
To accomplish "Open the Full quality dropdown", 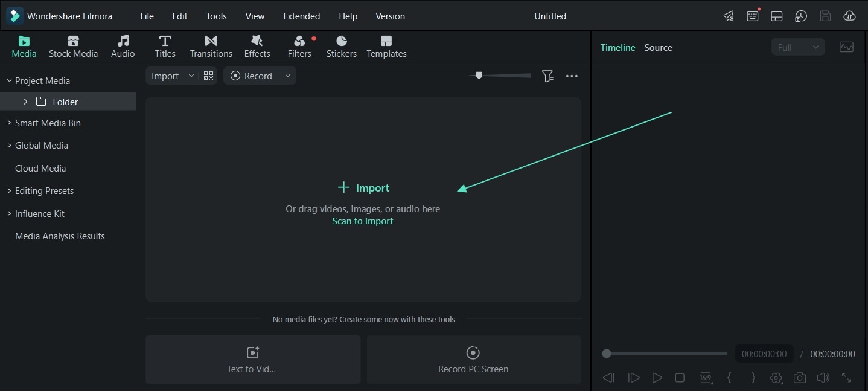I will click(x=798, y=47).
